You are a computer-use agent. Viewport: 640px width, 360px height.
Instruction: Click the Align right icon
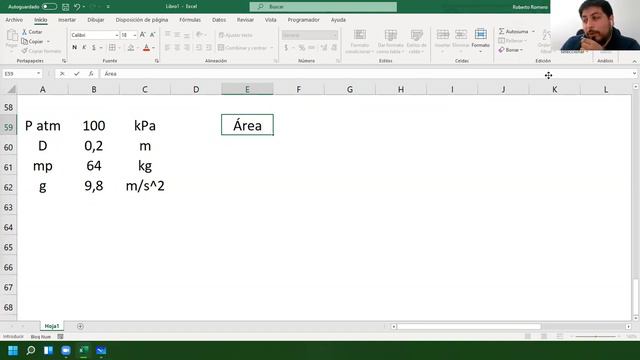[187, 48]
